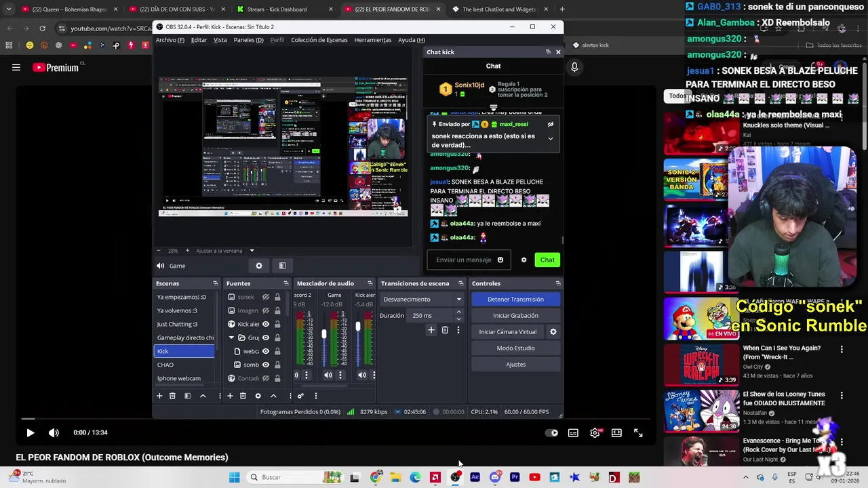Open Game channel three-dot options
Image resolution: width=868 pixels, height=488 pixels.
click(x=340, y=375)
